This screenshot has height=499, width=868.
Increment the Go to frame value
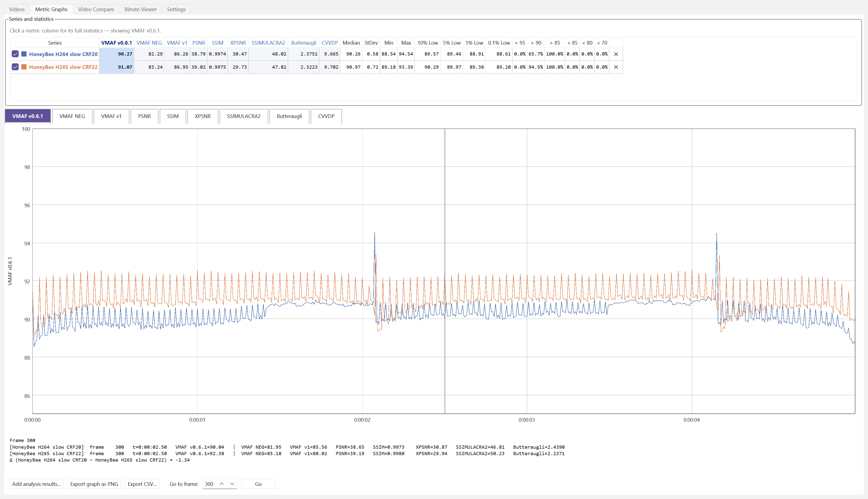click(x=222, y=484)
